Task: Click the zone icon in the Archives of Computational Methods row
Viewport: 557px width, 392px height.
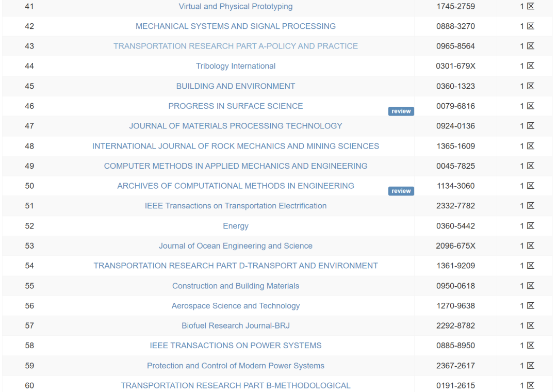Action: (530, 186)
